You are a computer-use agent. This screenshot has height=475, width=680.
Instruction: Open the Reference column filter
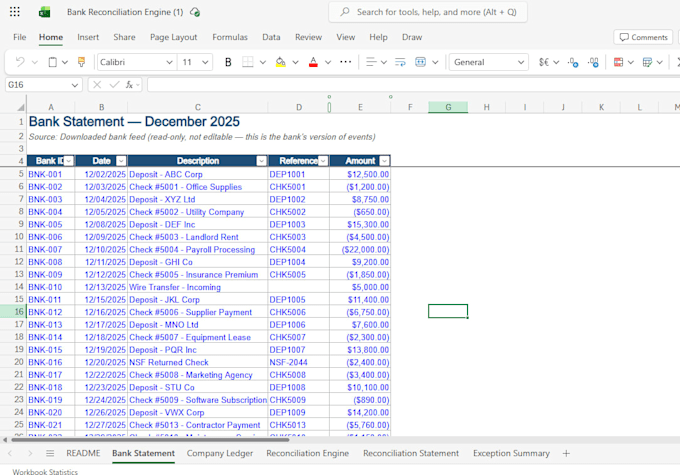[x=323, y=161]
